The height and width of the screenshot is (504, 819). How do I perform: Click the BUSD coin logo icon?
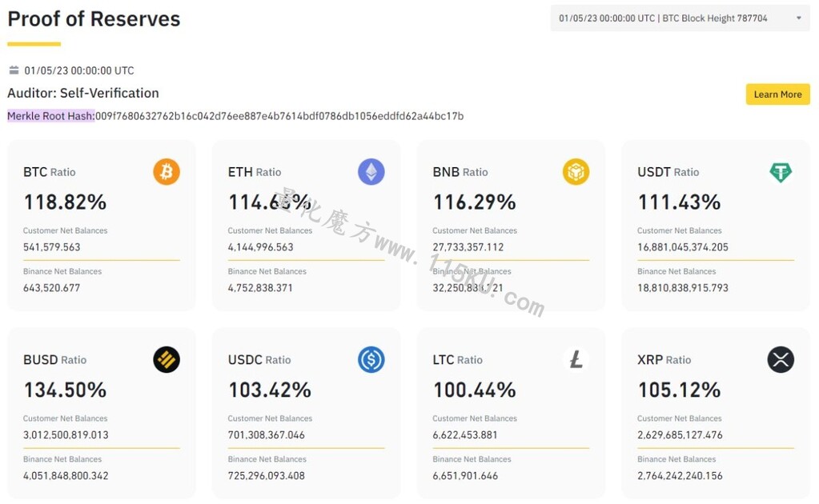(x=167, y=359)
